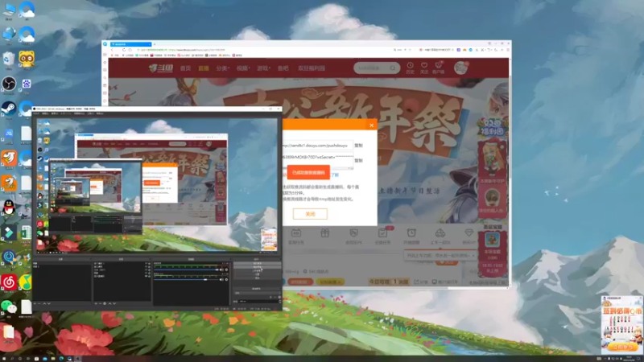Image resolution: width=644 pixels, height=362 pixels.
Task: Toggle visibility eye of third OBS source
Action: click(x=146, y=269)
